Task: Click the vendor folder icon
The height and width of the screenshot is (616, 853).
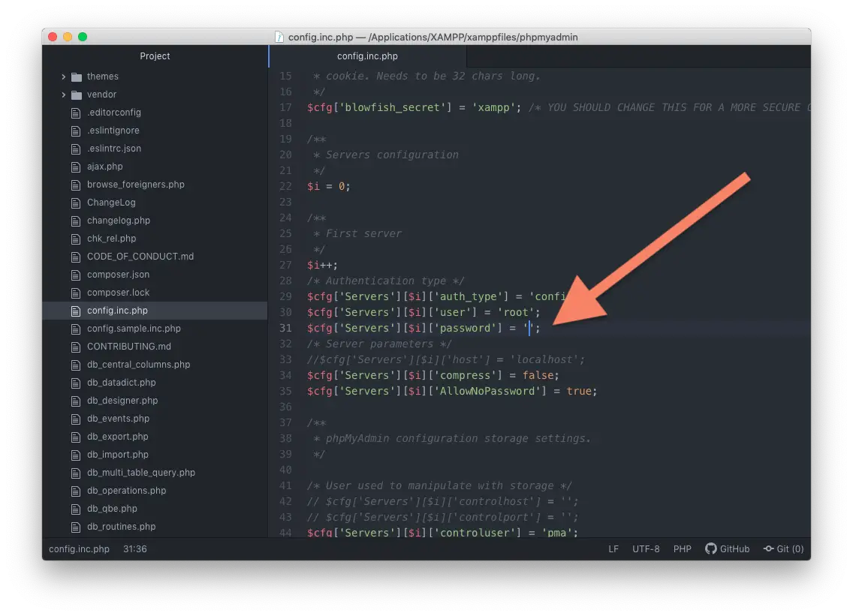Action: click(77, 95)
